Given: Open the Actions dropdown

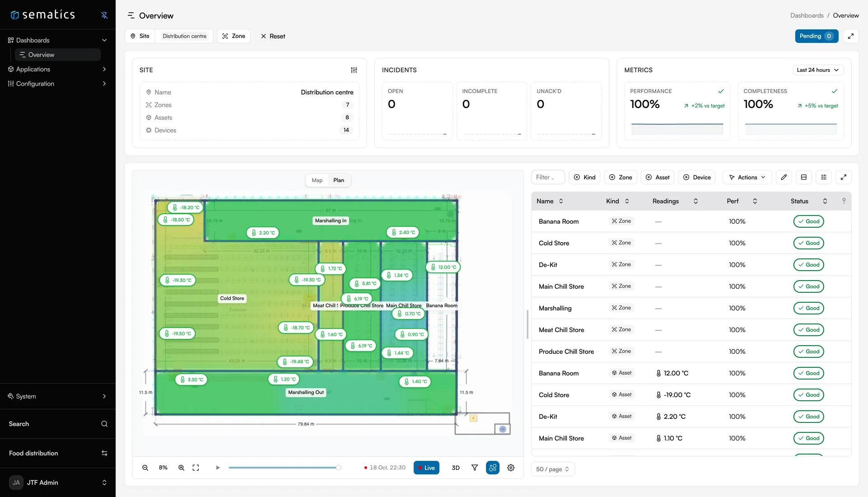Looking at the screenshot, I should point(747,177).
